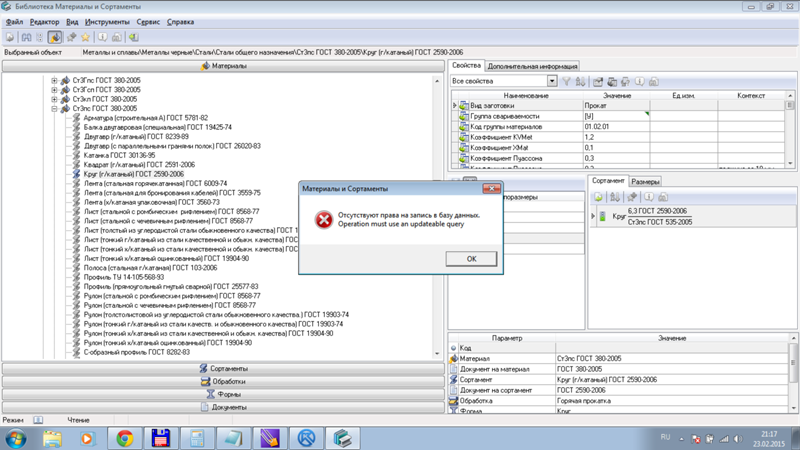Click the materials tree scrollbar down arrow
This screenshot has height=450, width=800.
(437, 354)
